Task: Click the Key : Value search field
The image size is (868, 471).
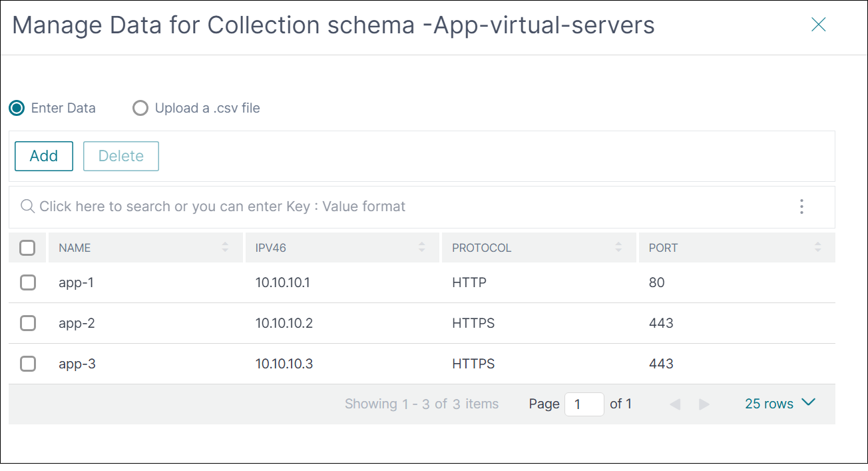Action: coord(399,207)
